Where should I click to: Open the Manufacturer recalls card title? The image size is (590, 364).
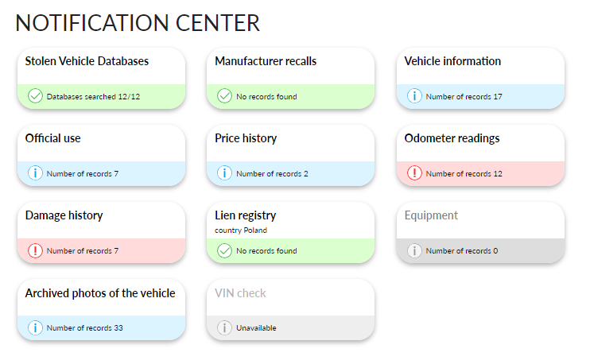[266, 61]
